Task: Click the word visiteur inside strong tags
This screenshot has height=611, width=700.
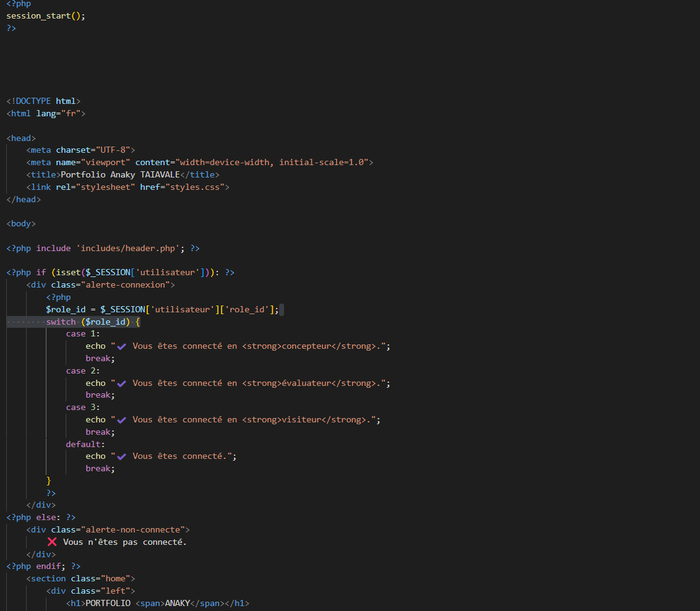Action: click(x=301, y=420)
